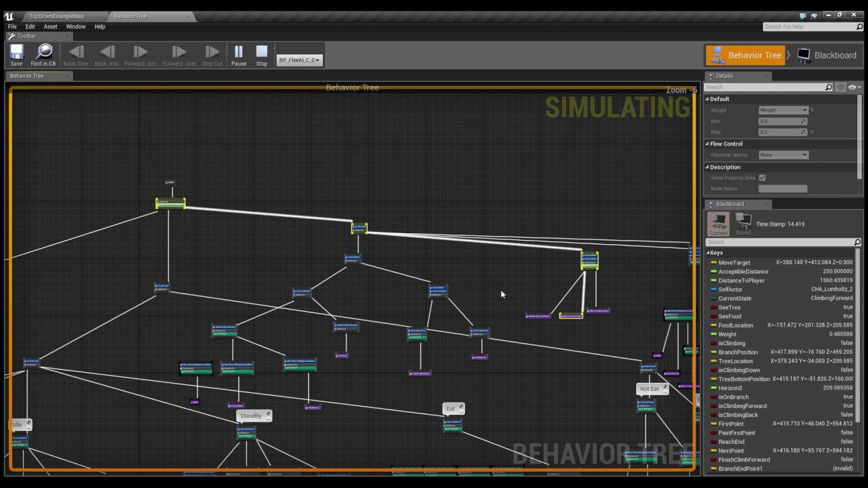Screen dimensions: 868x488
Task: Select the CurrentState blackboard key
Action: point(781,298)
